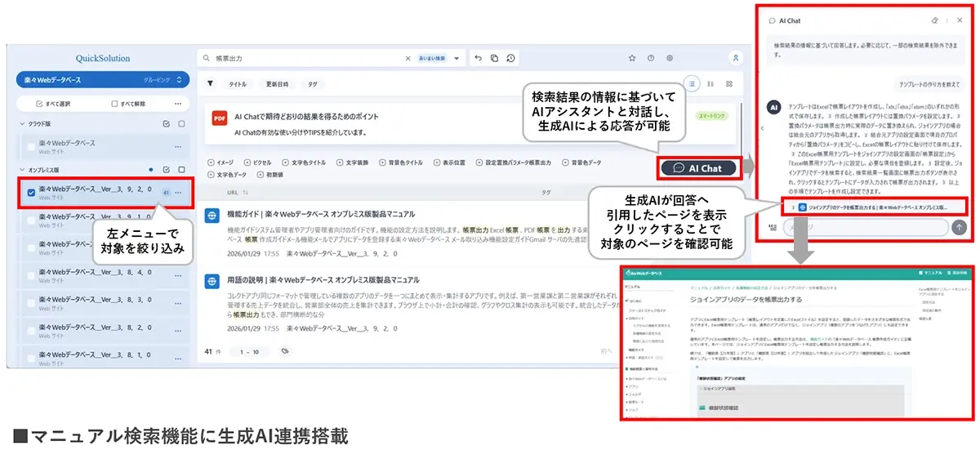Open more menu for Ver__3、8、4、0 item

point(178,276)
